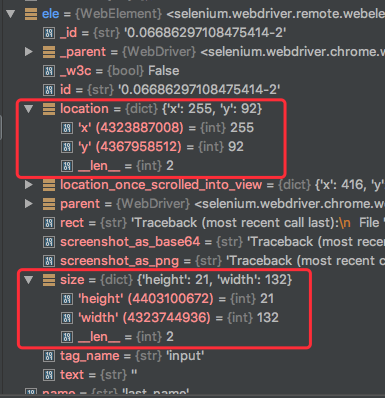
Task: Click the _id field variable icon
Action: (49, 33)
